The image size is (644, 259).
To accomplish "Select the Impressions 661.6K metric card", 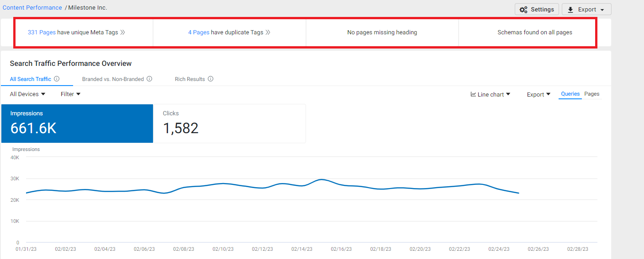I will [x=77, y=124].
